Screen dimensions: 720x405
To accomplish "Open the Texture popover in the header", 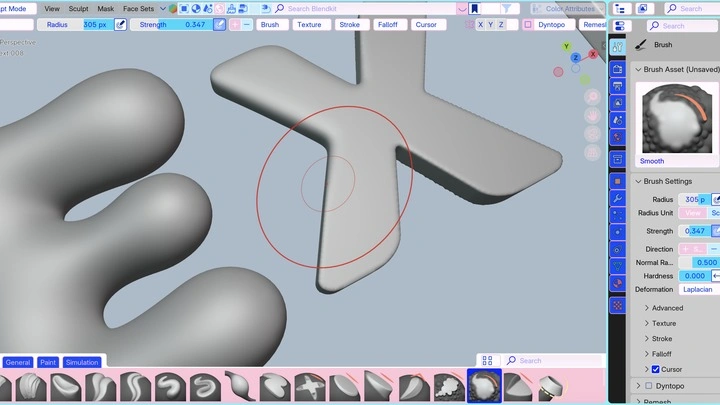I will tap(309, 24).
